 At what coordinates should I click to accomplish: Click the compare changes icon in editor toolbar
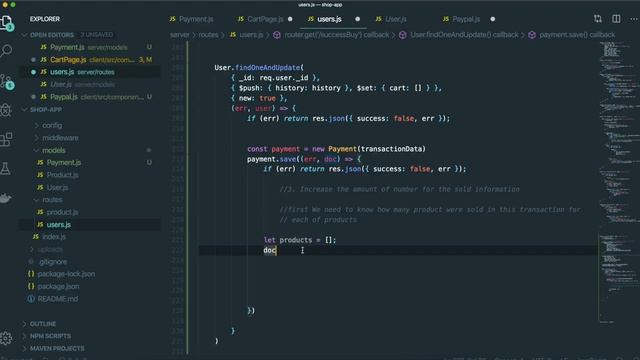click(x=598, y=19)
